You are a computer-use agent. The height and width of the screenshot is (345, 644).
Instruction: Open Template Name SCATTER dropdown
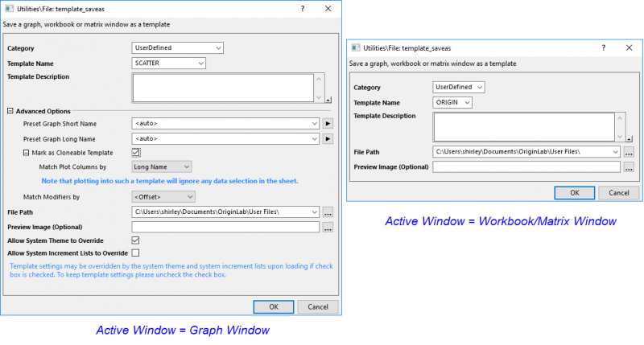tap(169, 63)
